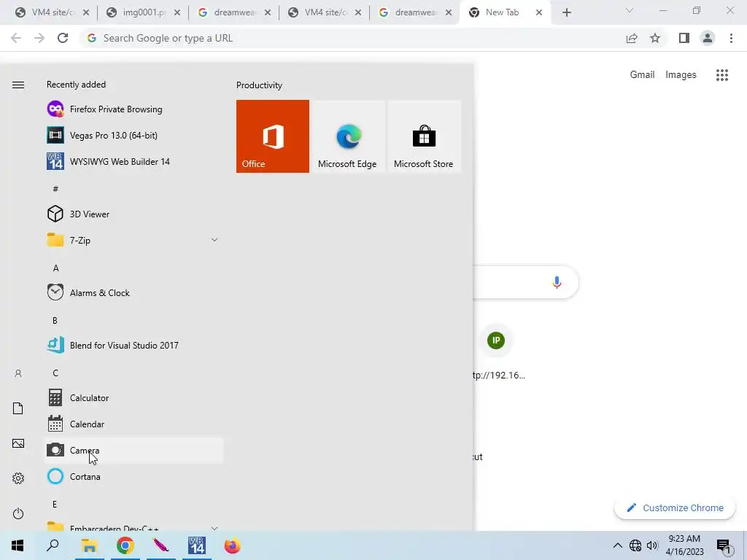Open Chrome tab search dropdown
Viewport: 747px width, 560px height.
[x=630, y=10]
